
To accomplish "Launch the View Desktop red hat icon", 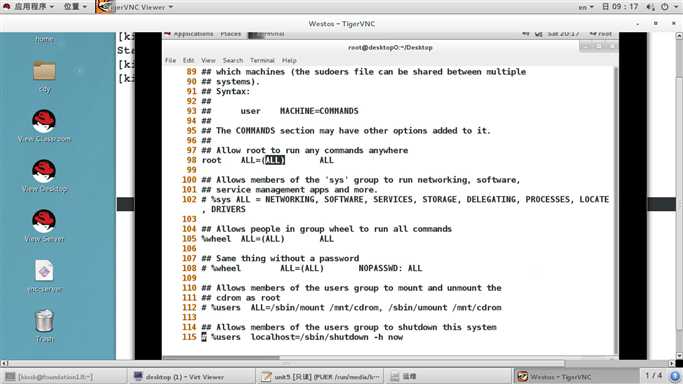I will [44, 171].
